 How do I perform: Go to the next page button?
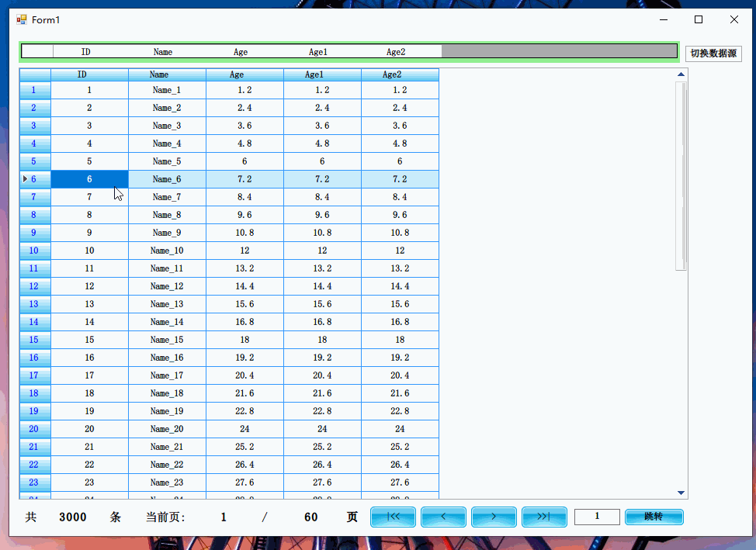[x=494, y=517]
